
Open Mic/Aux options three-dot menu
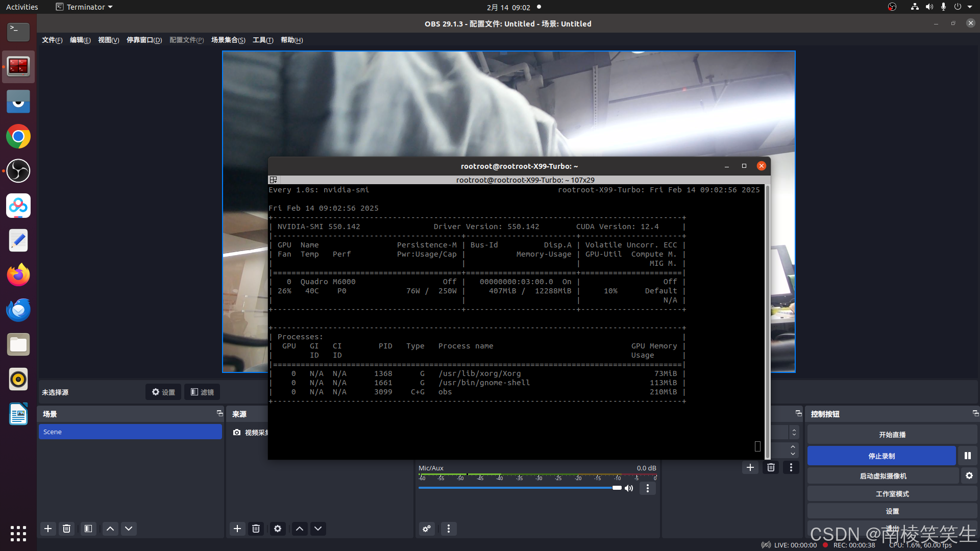648,488
